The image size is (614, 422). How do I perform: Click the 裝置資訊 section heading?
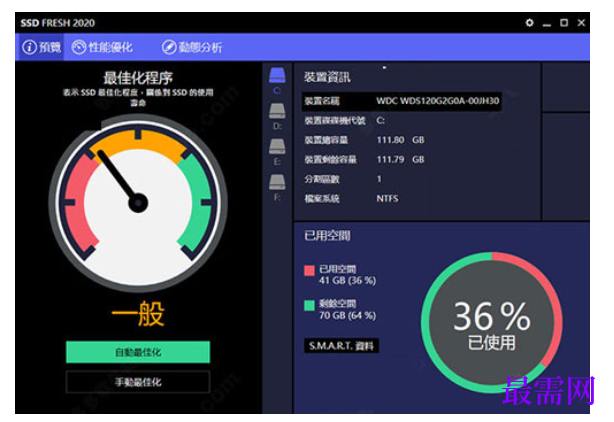pos(327,77)
